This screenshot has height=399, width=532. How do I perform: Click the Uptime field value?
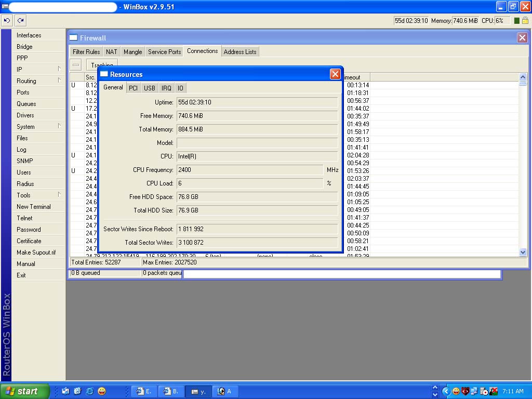click(257, 102)
